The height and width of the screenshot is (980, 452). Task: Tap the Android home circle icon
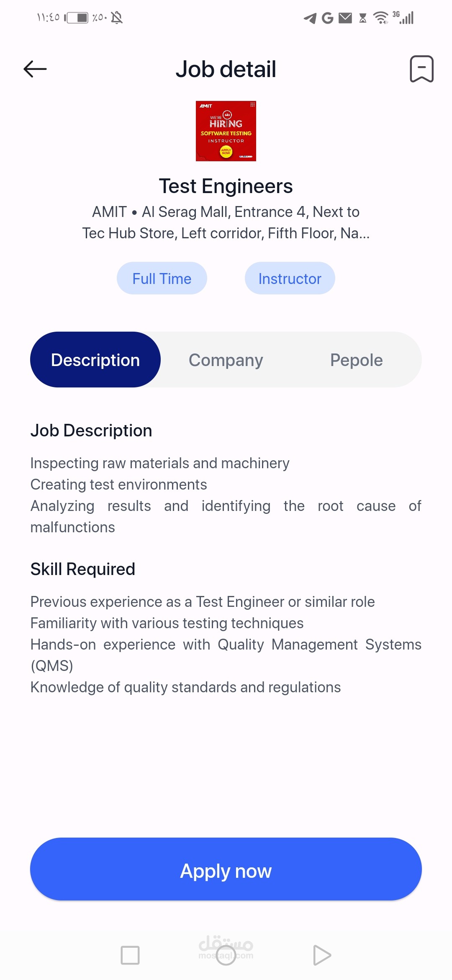coord(226,955)
